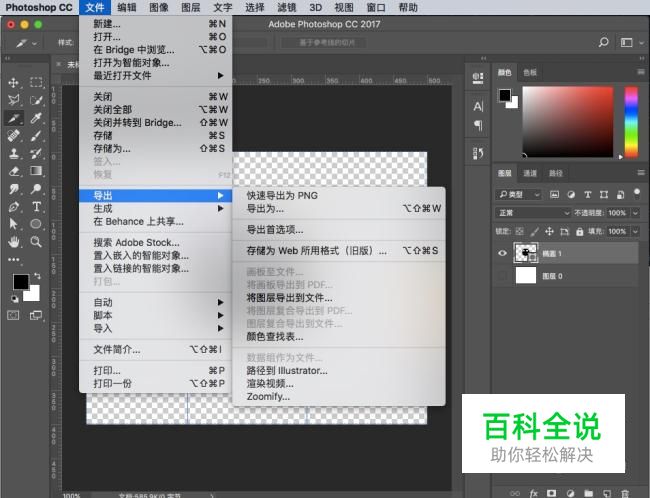Screen dimensions: 650x498
Task: Show the 图层 0 layer visibility box
Action: (x=502, y=275)
